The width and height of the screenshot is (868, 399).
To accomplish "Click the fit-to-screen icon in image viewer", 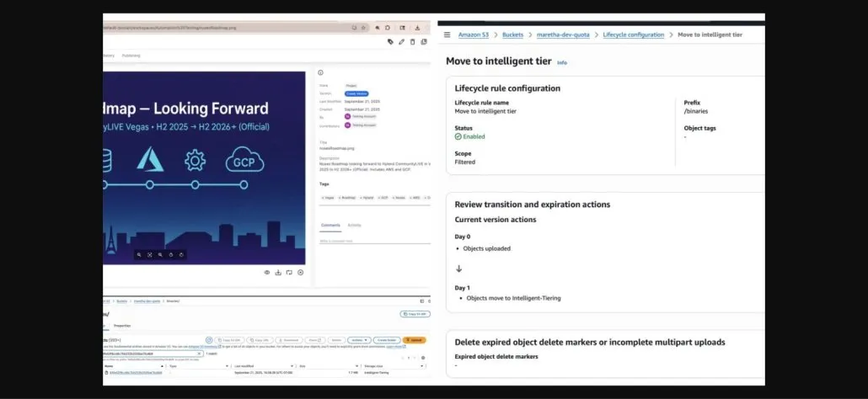I will pos(149,255).
